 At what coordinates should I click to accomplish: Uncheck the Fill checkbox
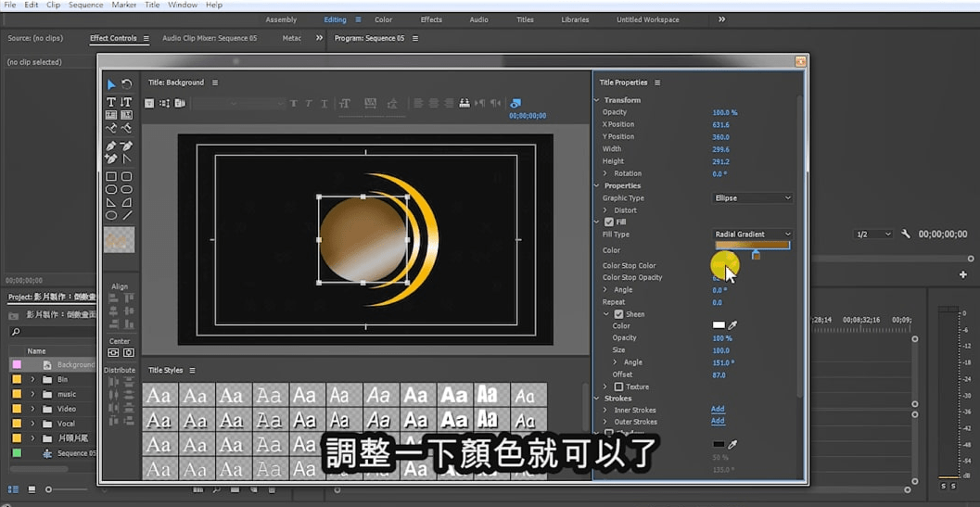pos(609,222)
